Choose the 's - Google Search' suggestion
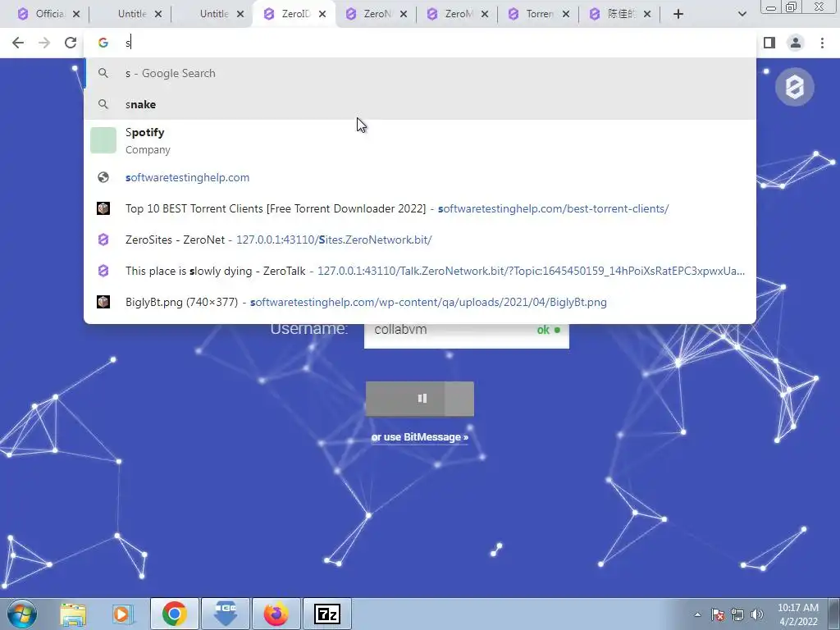This screenshot has height=630, width=840. point(420,73)
